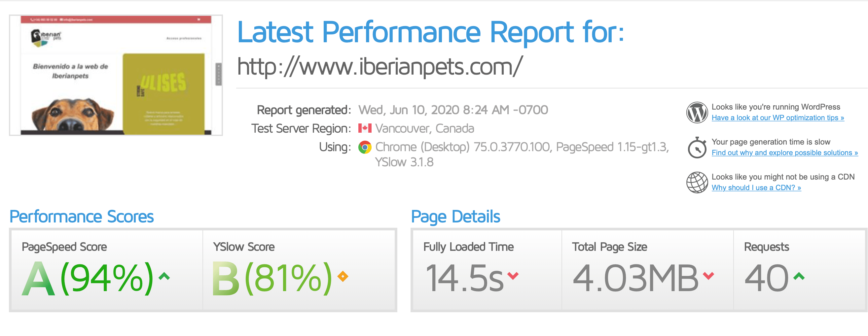This screenshot has height=336, width=868.
Task: Click the green arrow beside PageSpeed score
Action: 164,277
